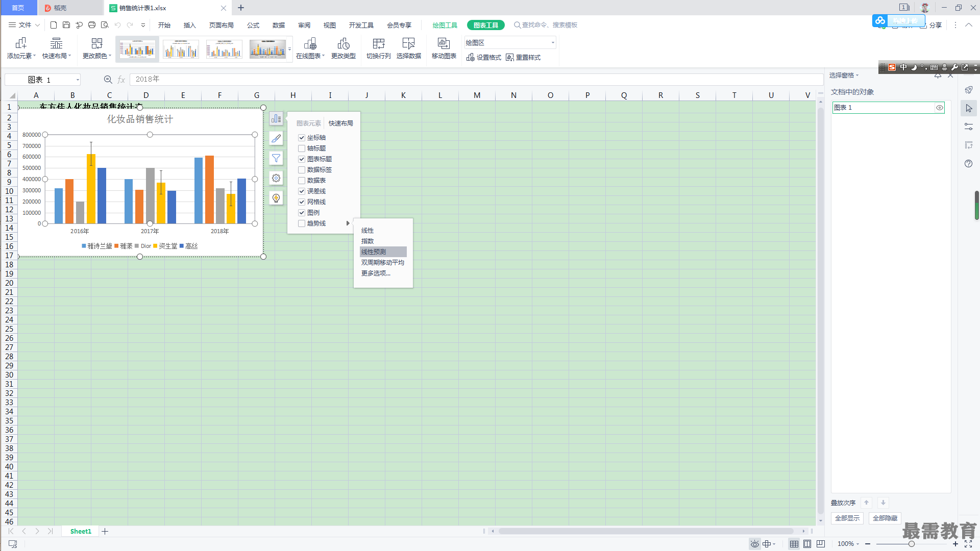Click the chart settings gear floating button
Image resolution: width=980 pixels, height=551 pixels.
pos(276,178)
